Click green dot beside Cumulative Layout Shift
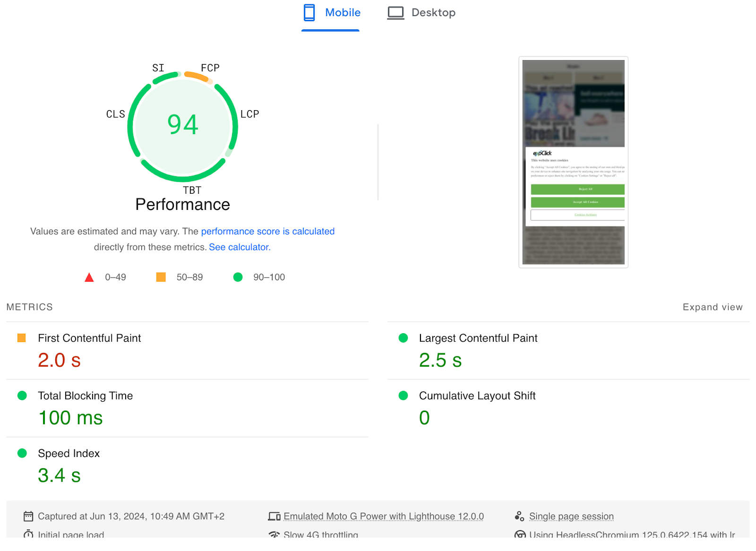The image size is (756, 551). (x=404, y=396)
